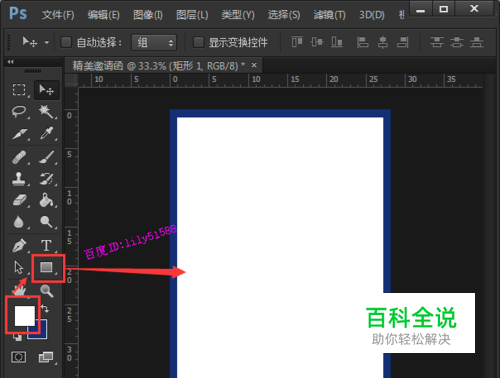
Task: Enable the 显示变换控件 checkbox
Action: coord(199,42)
